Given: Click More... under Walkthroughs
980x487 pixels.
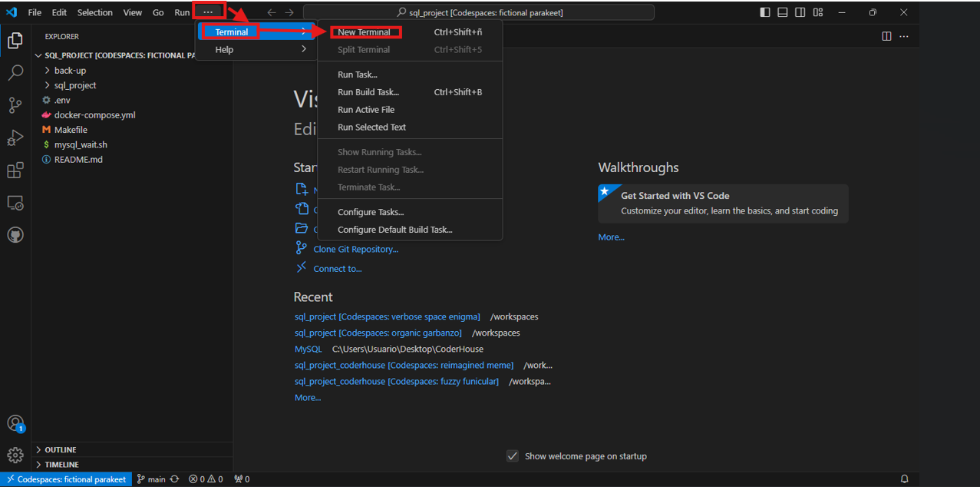Looking at the screenshot, I should (x=612, y=237).
